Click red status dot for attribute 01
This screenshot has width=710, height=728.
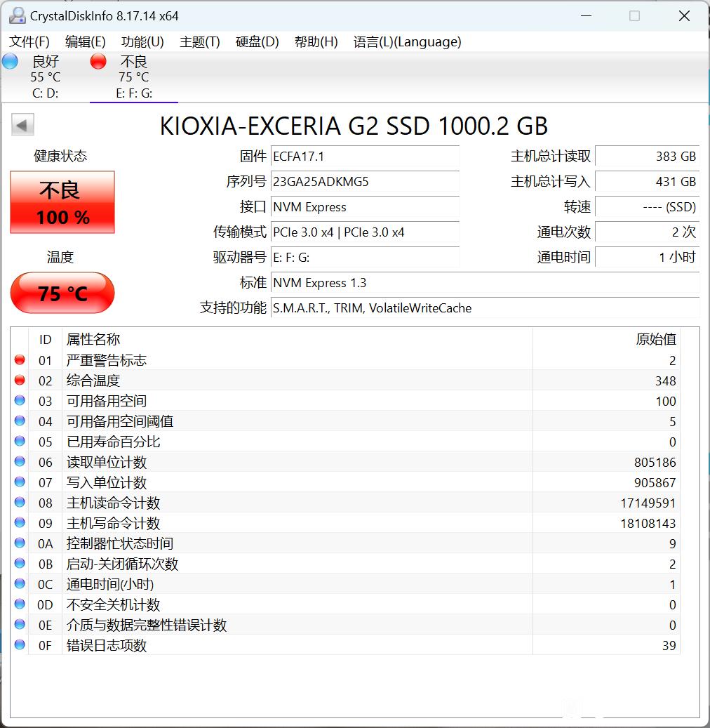point(20,360)
